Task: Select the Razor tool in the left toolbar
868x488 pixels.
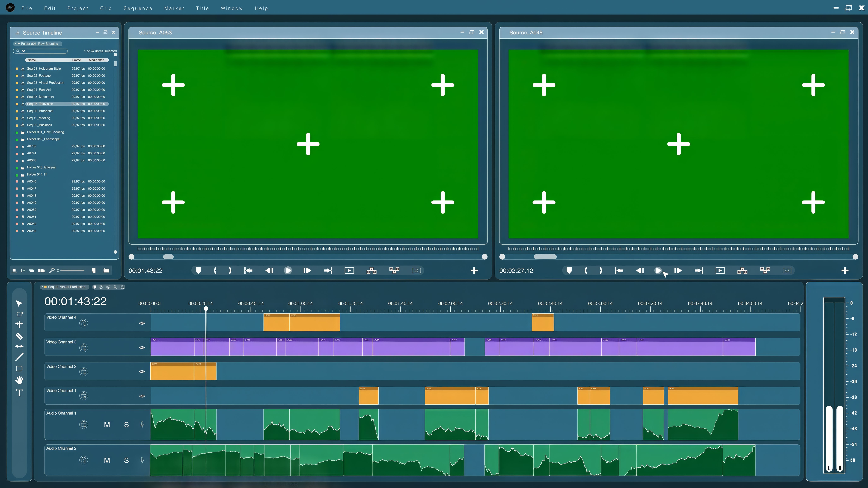Action: [19, 336]
